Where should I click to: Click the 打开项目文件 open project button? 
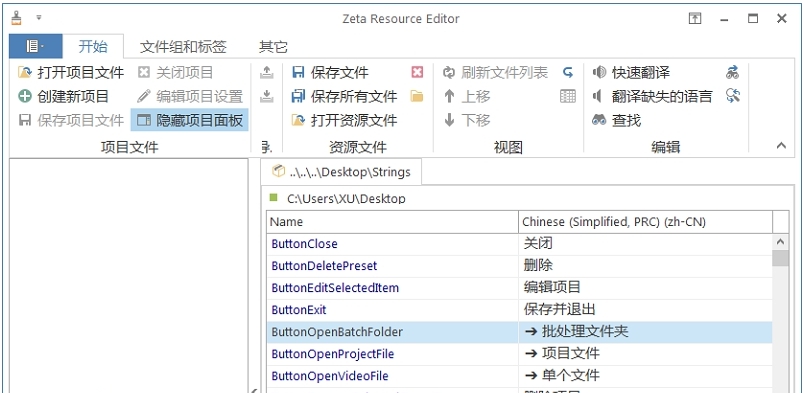[71, 72]
